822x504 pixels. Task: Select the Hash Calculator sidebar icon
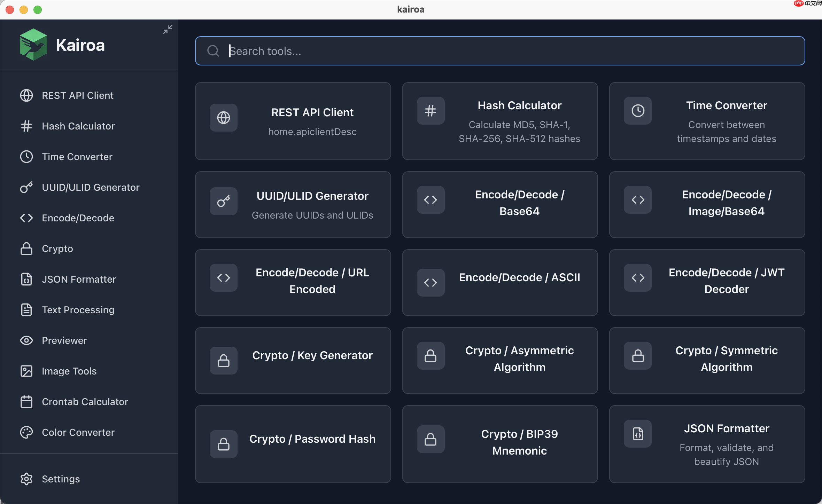[x=26, y=126]
